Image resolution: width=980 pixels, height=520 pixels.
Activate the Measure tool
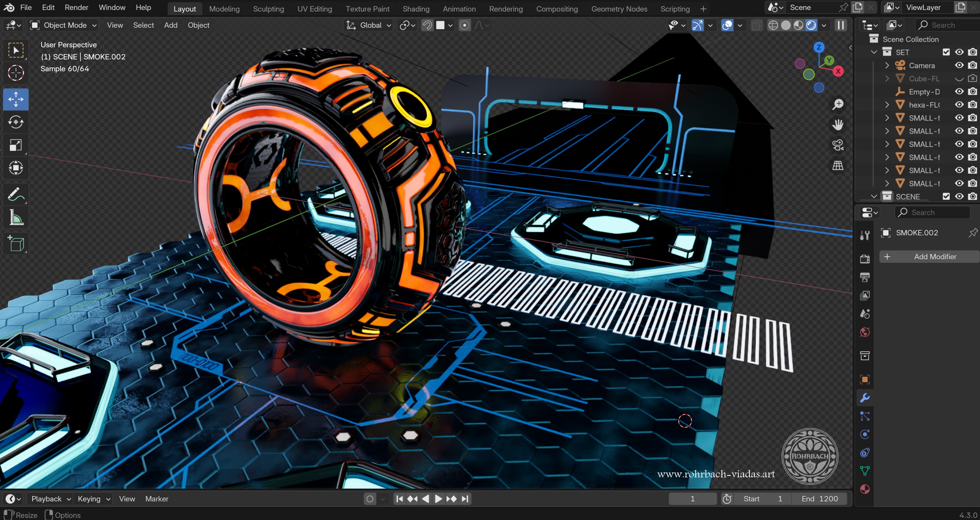16,217
